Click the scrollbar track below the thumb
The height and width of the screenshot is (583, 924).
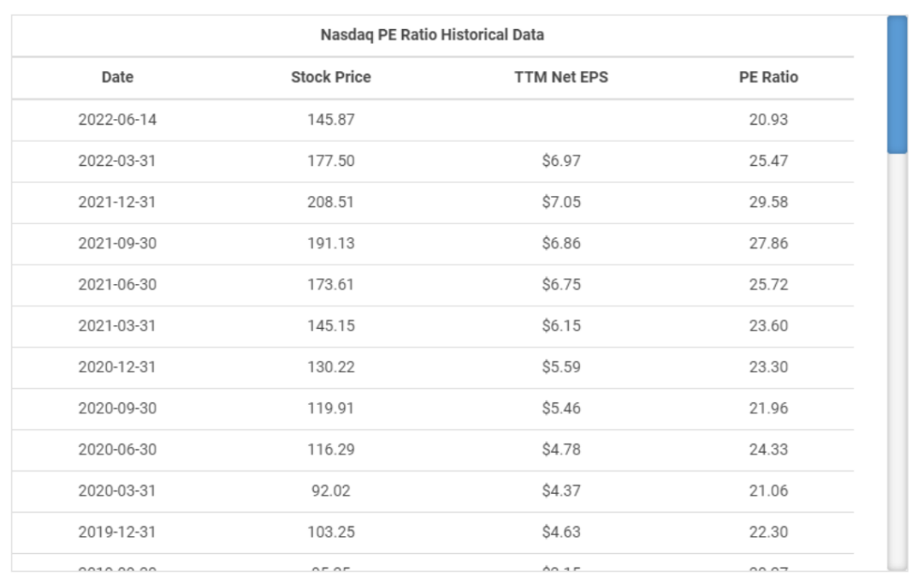pos(897,360)
